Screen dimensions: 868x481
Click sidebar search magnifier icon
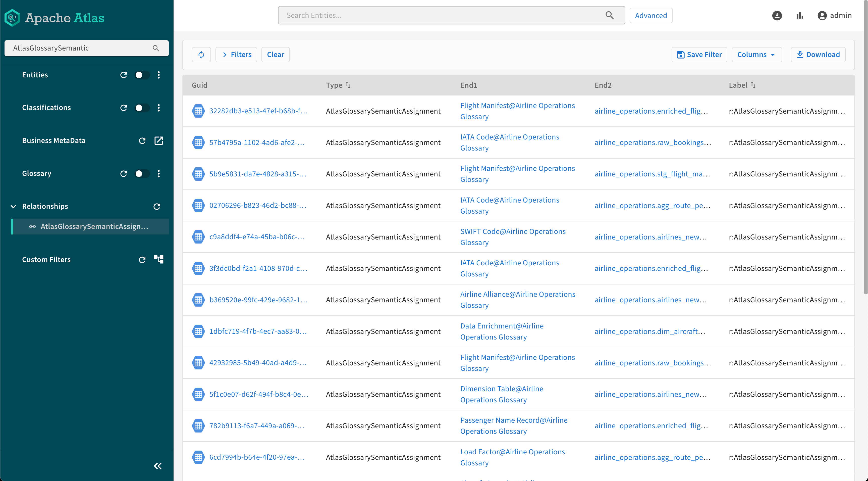[156, 48]
